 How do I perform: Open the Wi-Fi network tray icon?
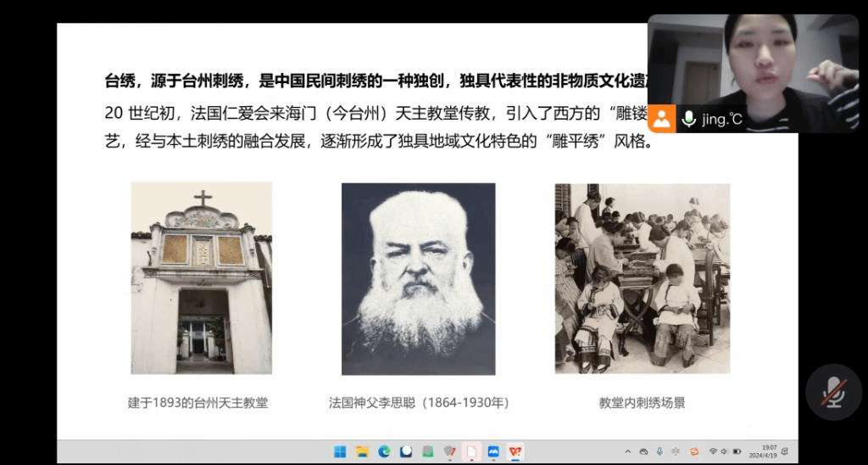pos(713,451)
